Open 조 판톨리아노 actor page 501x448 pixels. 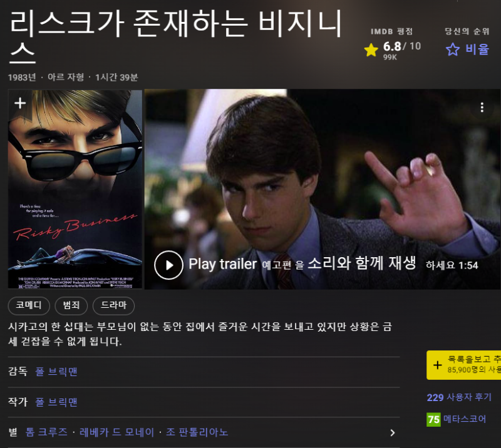click(197, 432)
